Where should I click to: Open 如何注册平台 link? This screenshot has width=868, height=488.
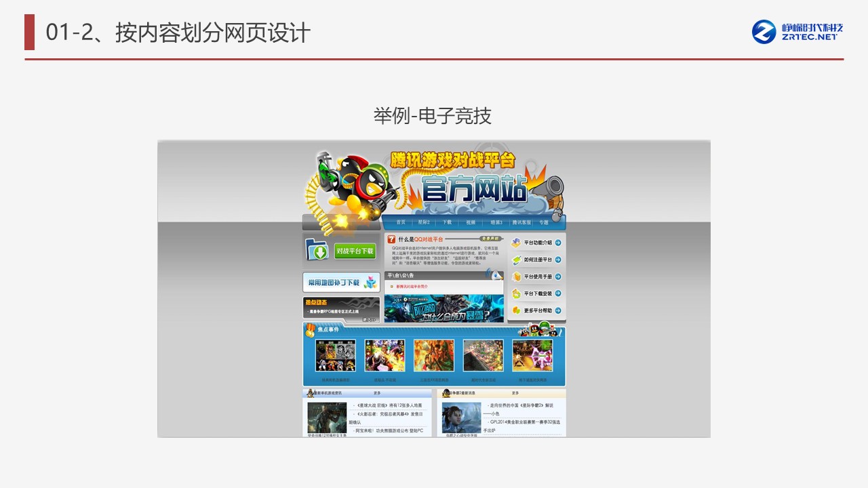[538, 260]
